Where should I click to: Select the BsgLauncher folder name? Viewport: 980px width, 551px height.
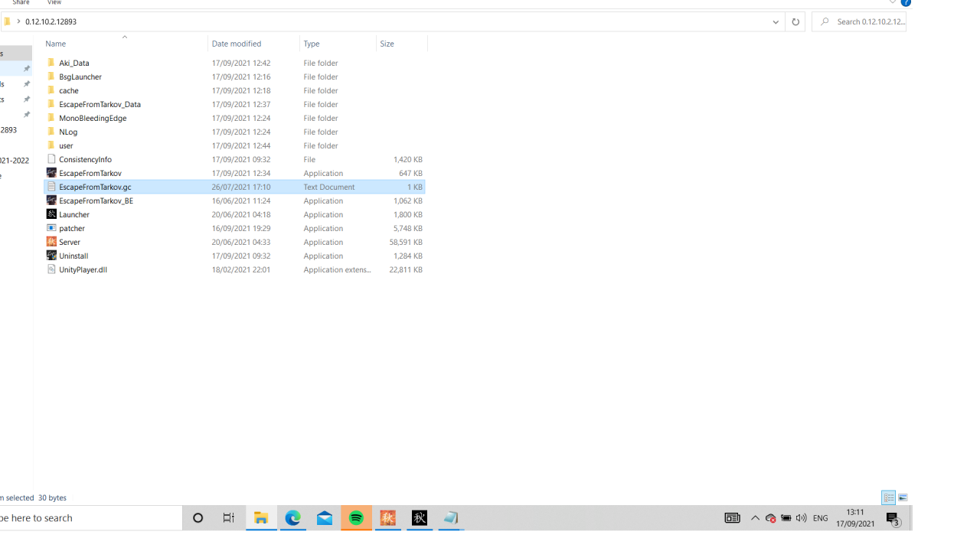(80, 77)
